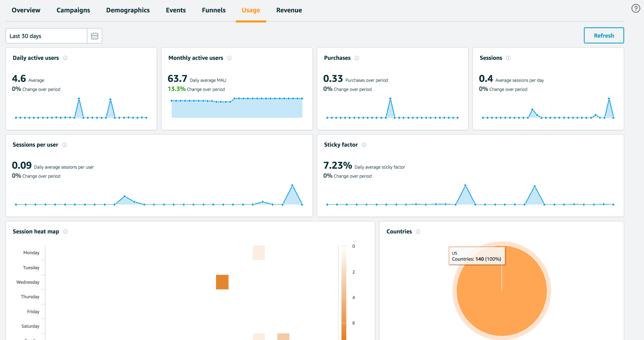Click the help question mark icon
644x340 pixels.
[635, 8]
